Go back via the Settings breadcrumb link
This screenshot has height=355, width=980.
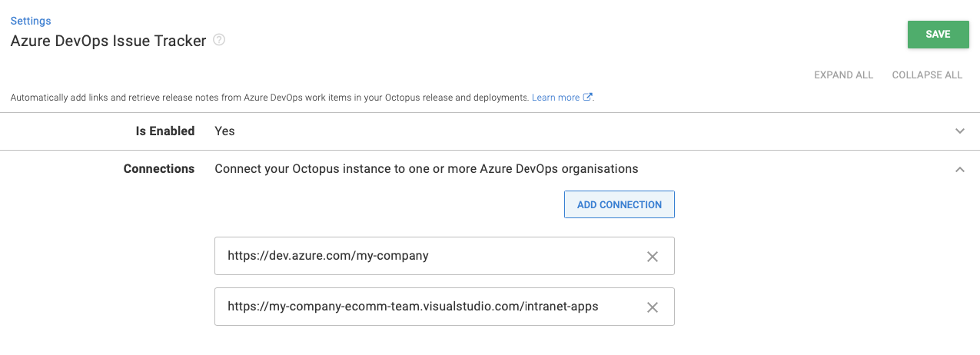pos(31,21)
